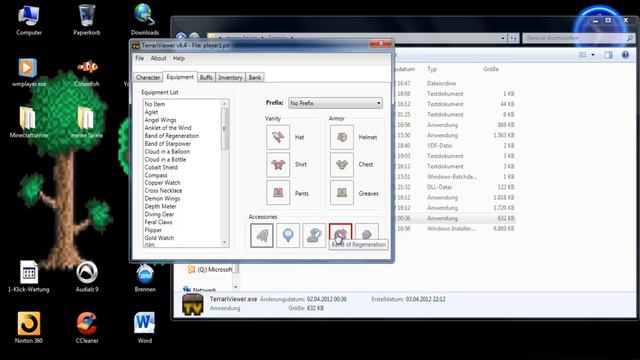Select Cobalt Shield entry
Screen dimensions: 640x360
coord(161,167)
